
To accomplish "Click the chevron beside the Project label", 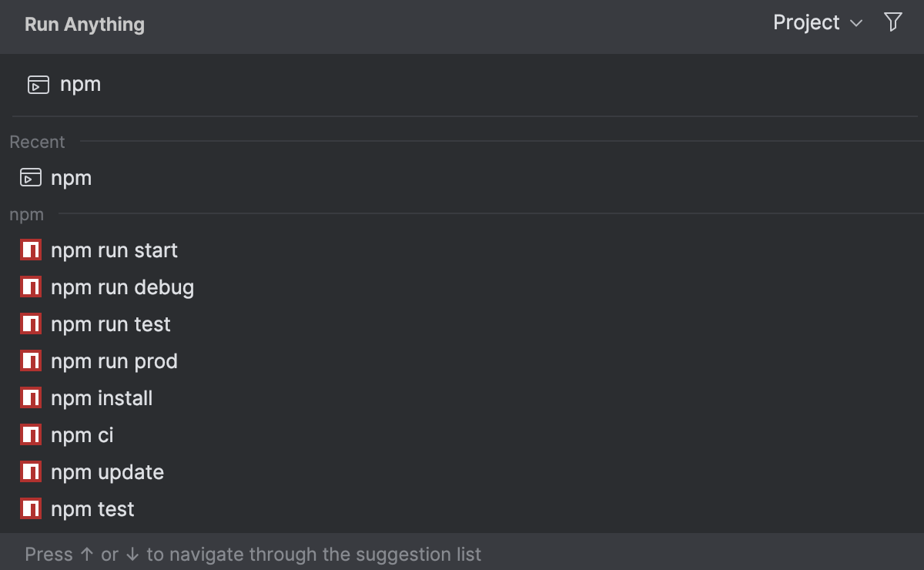I will [855, 23].
